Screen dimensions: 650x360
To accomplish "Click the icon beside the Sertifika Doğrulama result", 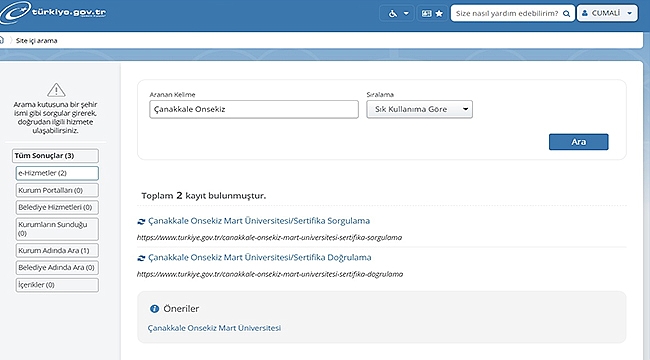I will (x=141, y=258).
